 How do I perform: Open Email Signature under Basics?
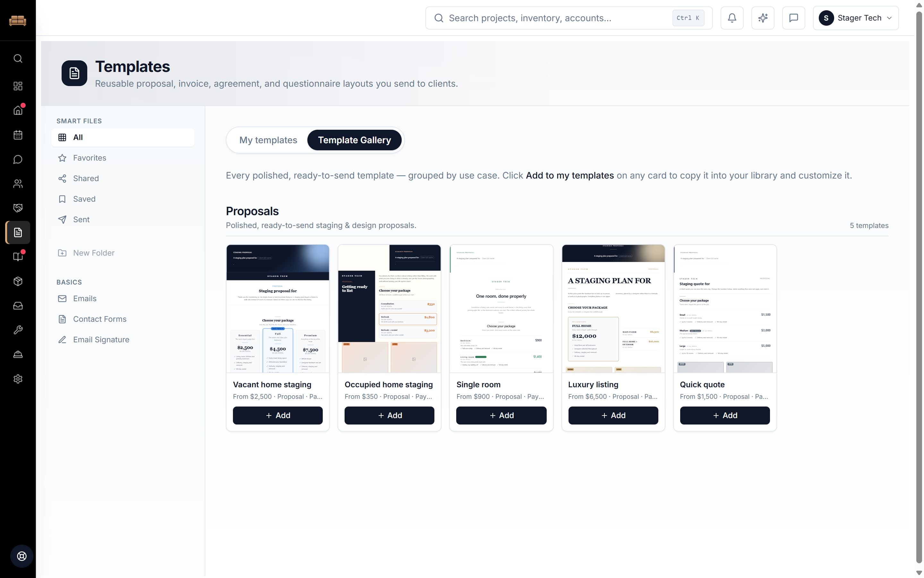pyautogui.click(x=123, y=339)
